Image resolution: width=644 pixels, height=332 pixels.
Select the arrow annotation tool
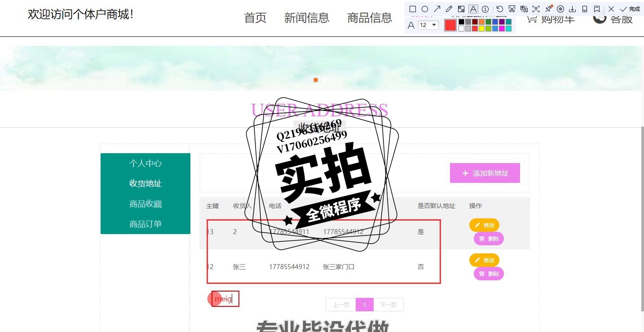(437, 9)
